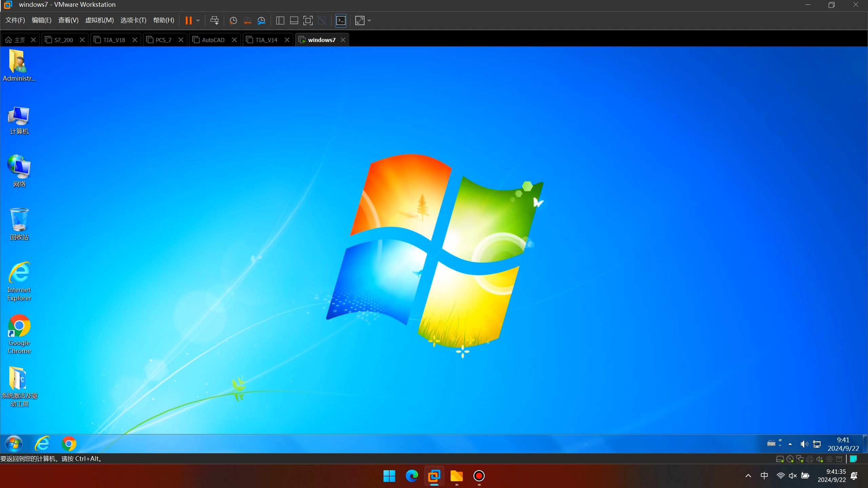Open the Windows 7 clock showing 9:41
The width and height of the screenshot is (868, 488).
coord(843,444)
